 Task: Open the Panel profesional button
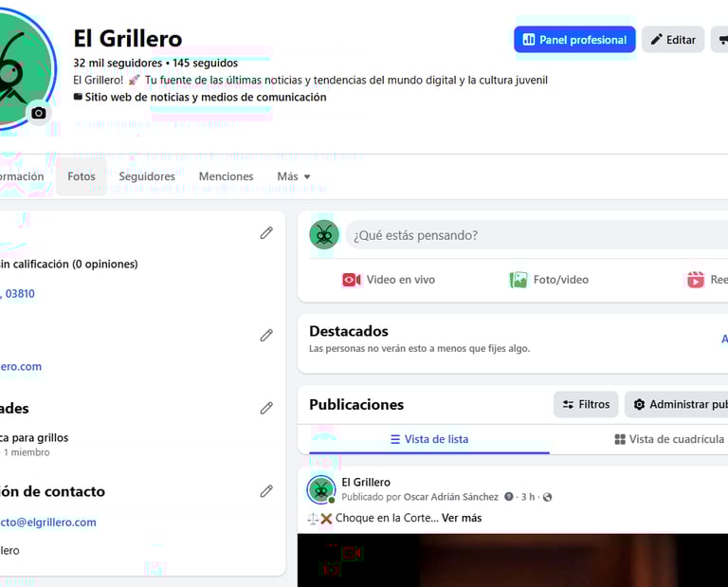tap(574, 40)
